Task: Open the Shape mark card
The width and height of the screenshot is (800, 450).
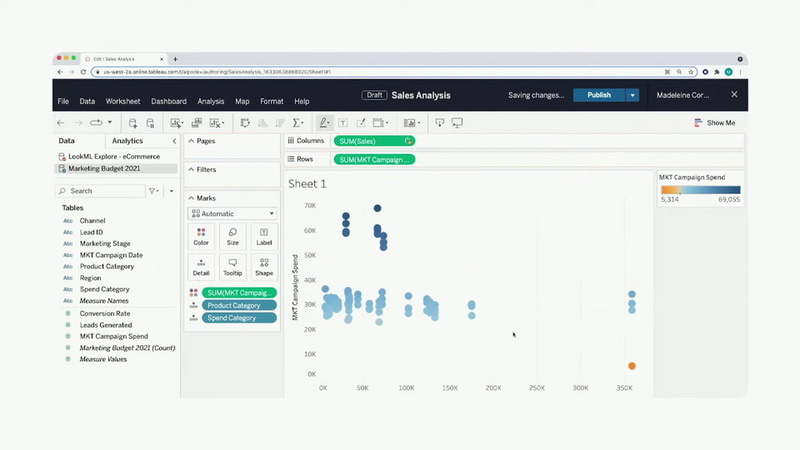Action: point(264,267)
